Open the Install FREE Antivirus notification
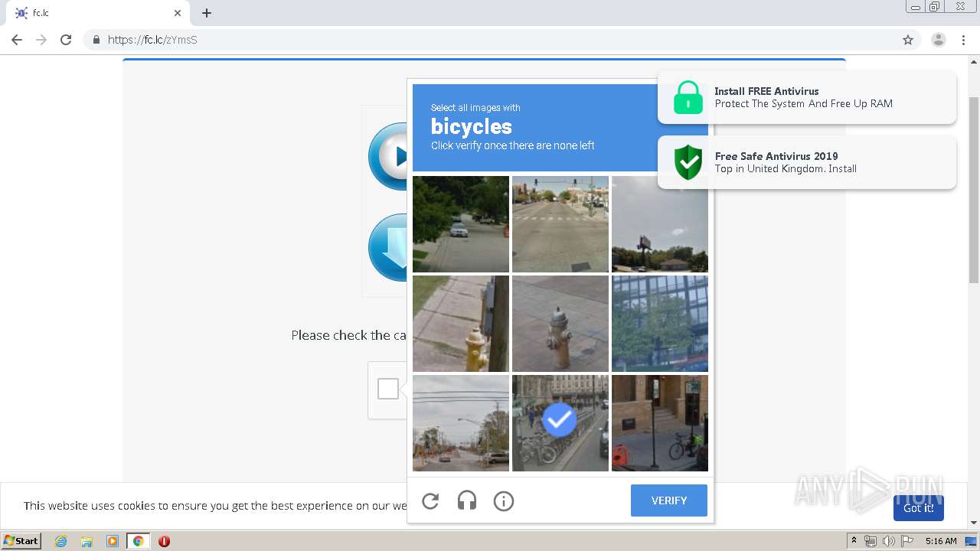The width and height of the screenshot is (980, 551). click(807, 97)
